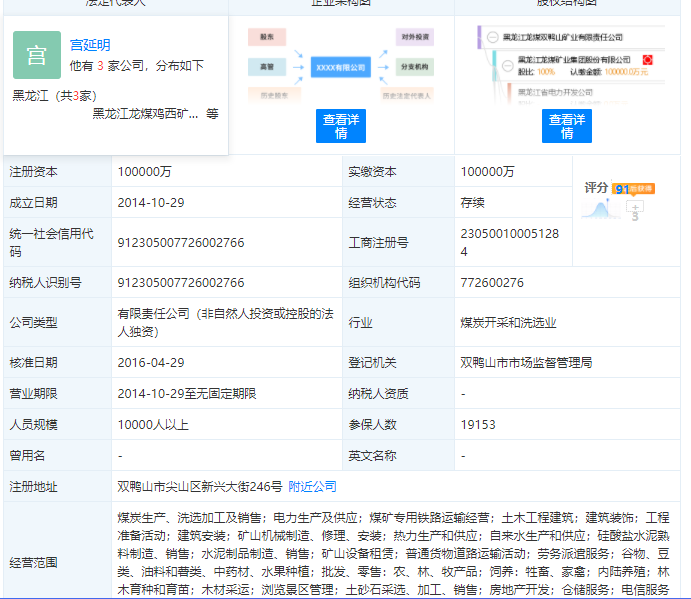Click the score 91 badge

click(633, 189)
